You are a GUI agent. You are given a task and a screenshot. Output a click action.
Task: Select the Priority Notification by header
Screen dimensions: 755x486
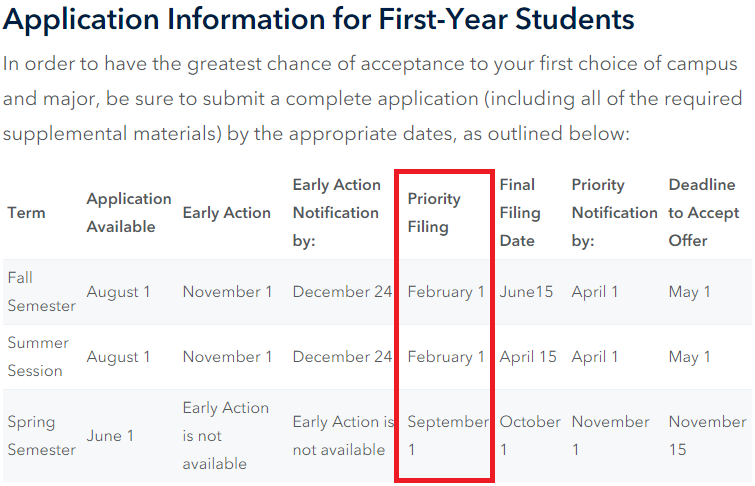pyautogui.click(x=614, y=213)
